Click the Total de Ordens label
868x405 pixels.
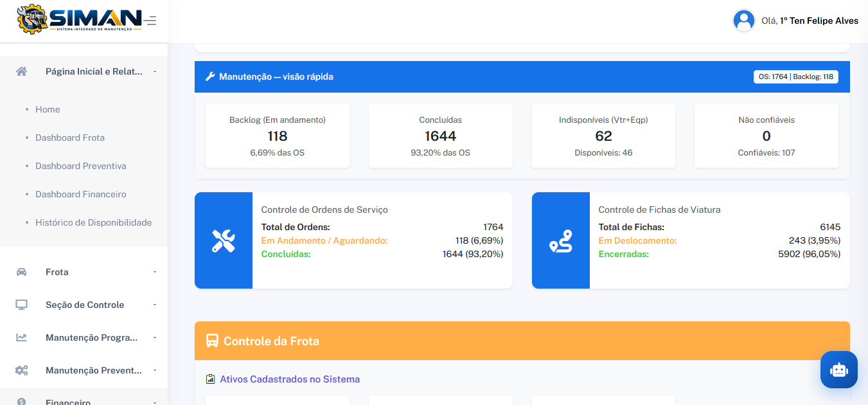pyautogui.click(x=296, y=227)
